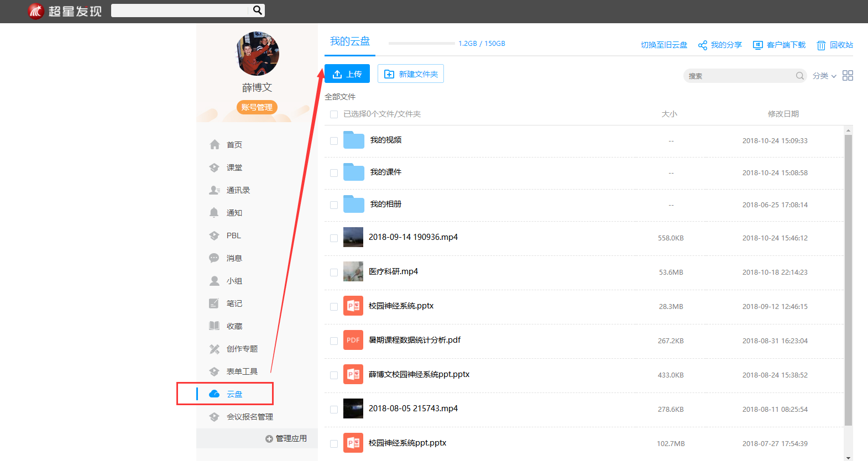868x461 pixels.
Task: Open 课堂 in the sidebar
Action: pos(234,167)
